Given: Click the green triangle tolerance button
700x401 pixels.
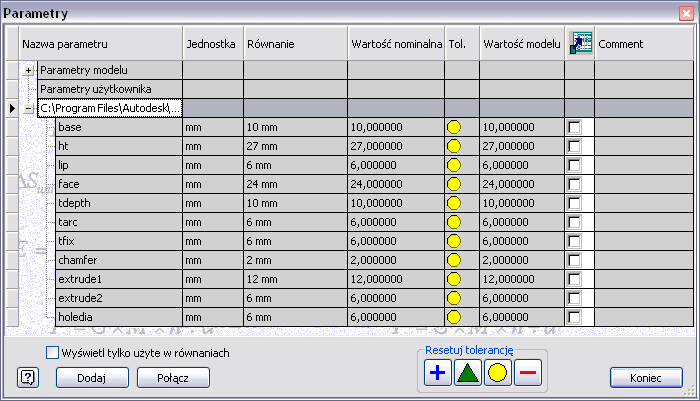Looking at the screenshot, I should click(467, 372).
